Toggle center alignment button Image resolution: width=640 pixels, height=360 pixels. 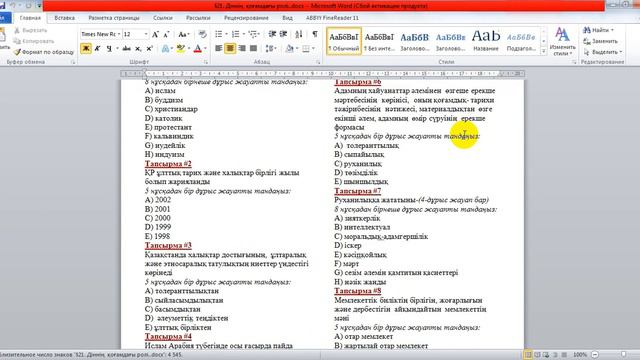[x=230, y=49]
